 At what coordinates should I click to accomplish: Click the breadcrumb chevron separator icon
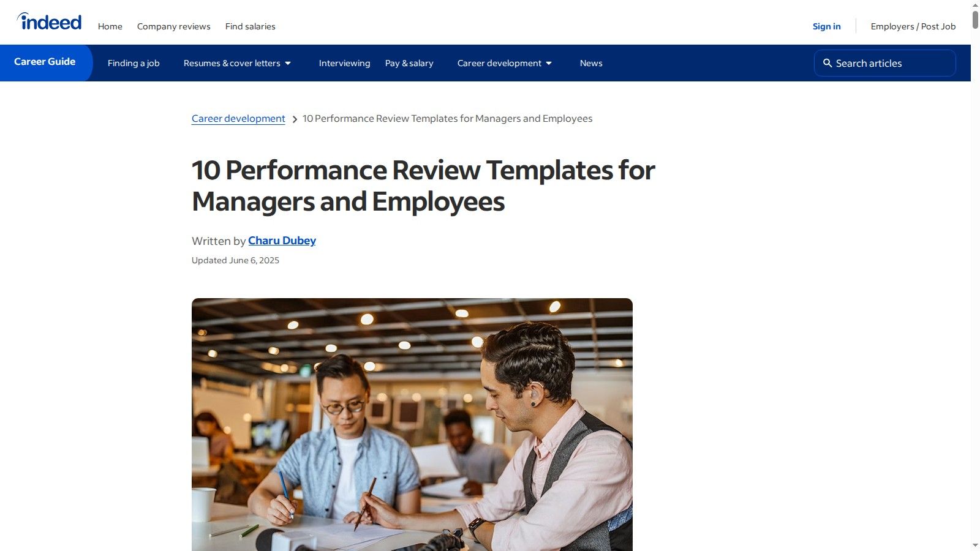point(295,119)
